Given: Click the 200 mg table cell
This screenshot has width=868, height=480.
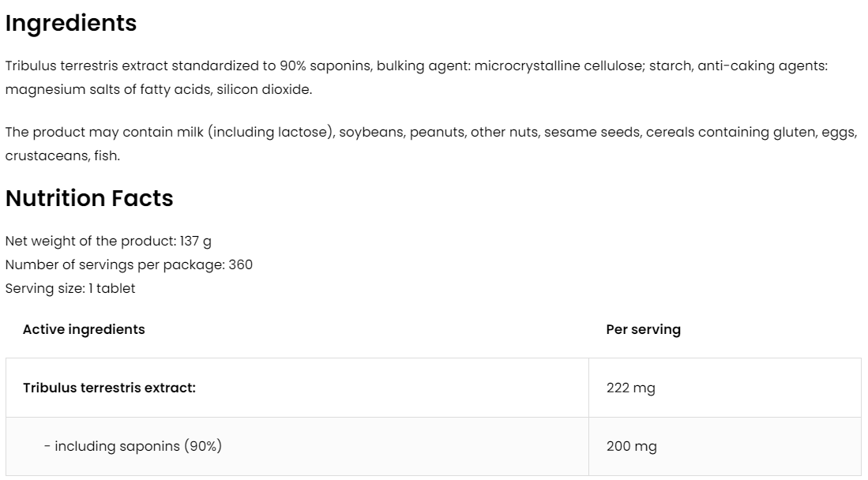Looking at the screenshot, I should [x=631, y=446].
